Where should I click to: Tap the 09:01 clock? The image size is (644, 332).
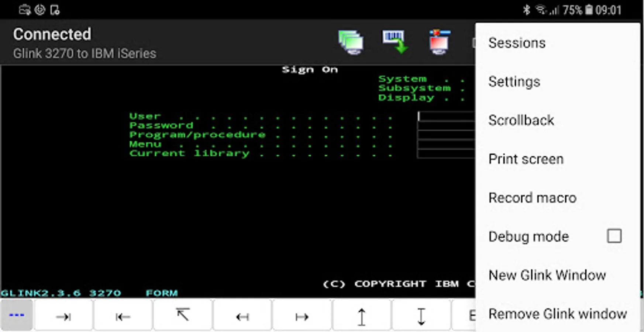coord(608,10)
